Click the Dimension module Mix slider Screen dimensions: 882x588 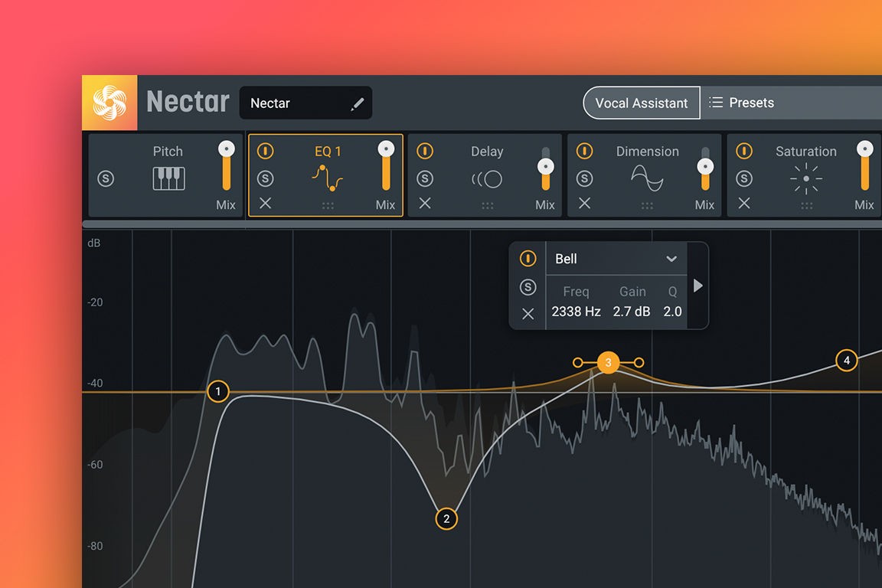click(x=705, y=168)
